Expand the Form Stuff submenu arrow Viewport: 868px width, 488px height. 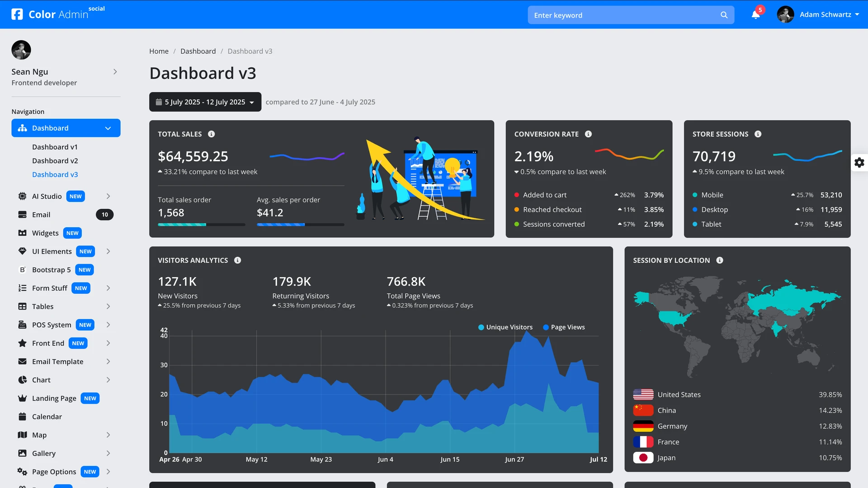(108, 288)
